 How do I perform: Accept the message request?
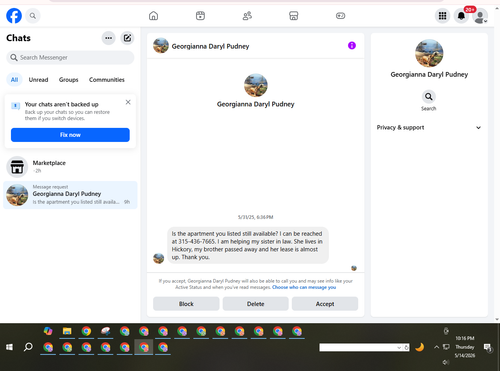point(325,304)
